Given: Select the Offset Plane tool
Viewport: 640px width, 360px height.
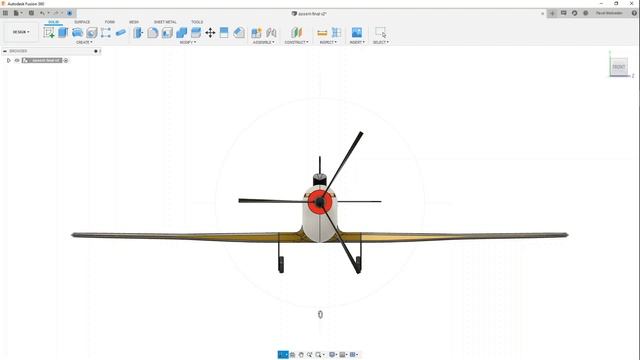Looking at the screenshot, I should coord(297,32).
